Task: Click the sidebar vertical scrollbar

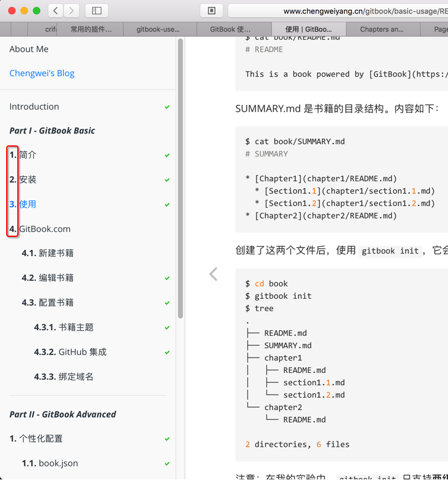Action: (180, 179)
